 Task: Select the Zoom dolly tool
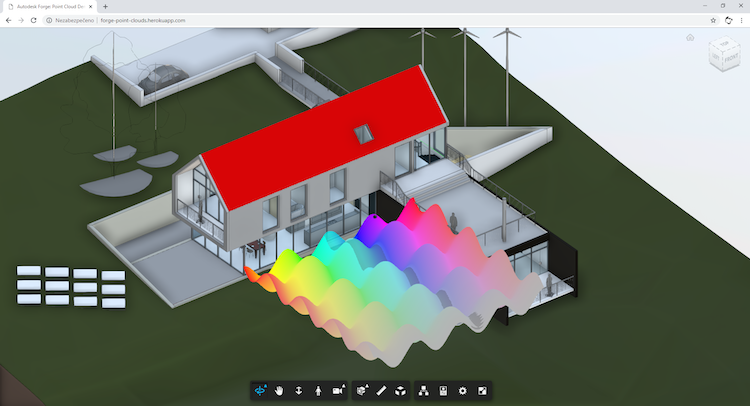299,391
